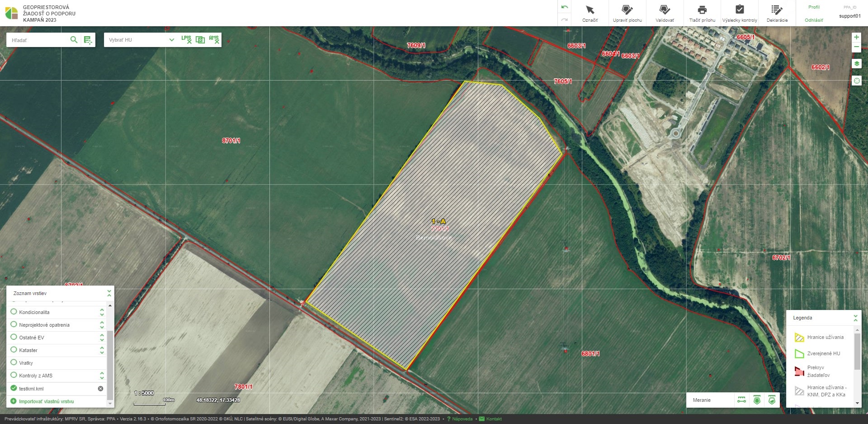This screenshot has width=868, height=424.
Task: Disable the testkml.kml layer
Action: pyautogui.click(x=14, y=388)
